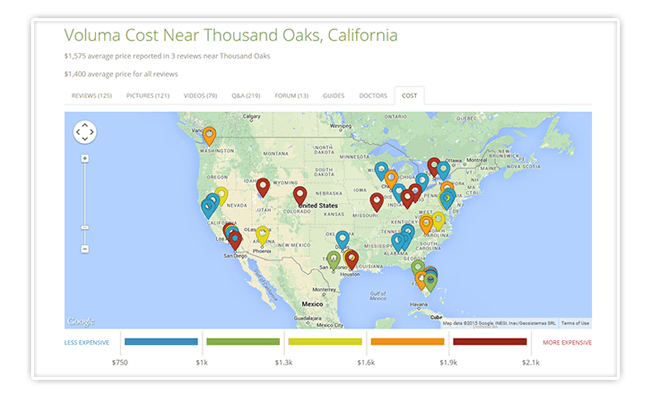Click the green pin near San Antonio

point(333,261)
